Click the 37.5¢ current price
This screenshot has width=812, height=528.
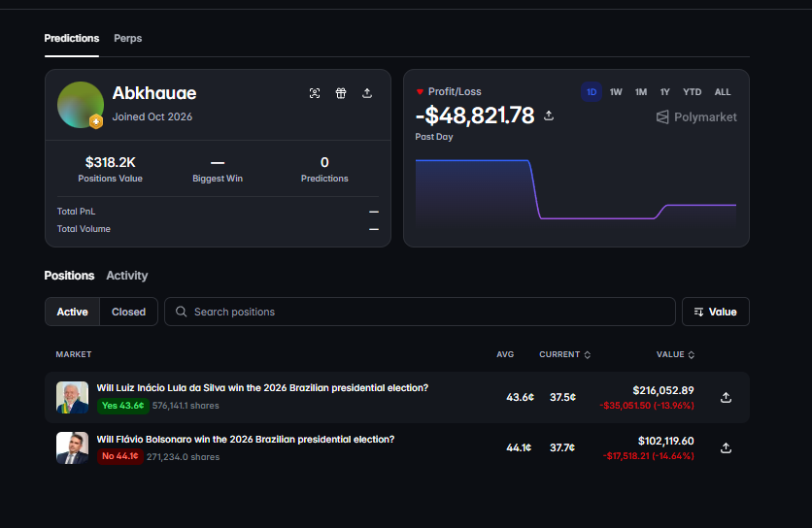click(562, 397)
